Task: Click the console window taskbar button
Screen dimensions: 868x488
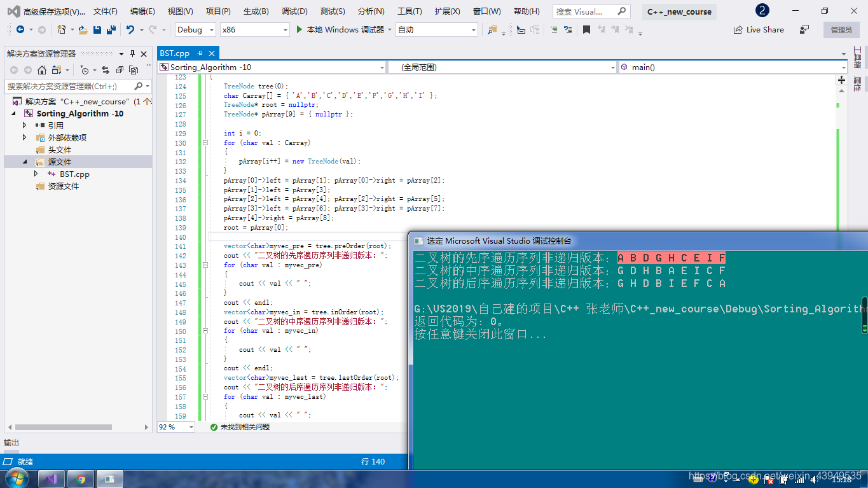Action: point(110,478)
